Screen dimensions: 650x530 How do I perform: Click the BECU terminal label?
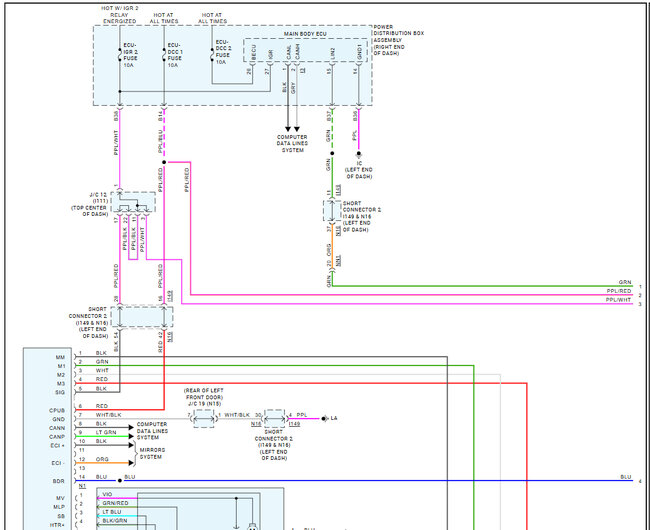[x=254, y=52]
